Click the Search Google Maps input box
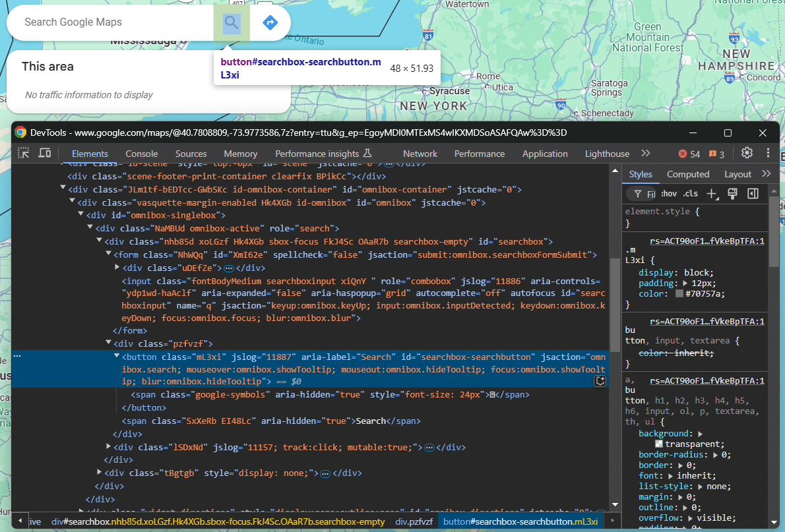 (x=115, y=22)
